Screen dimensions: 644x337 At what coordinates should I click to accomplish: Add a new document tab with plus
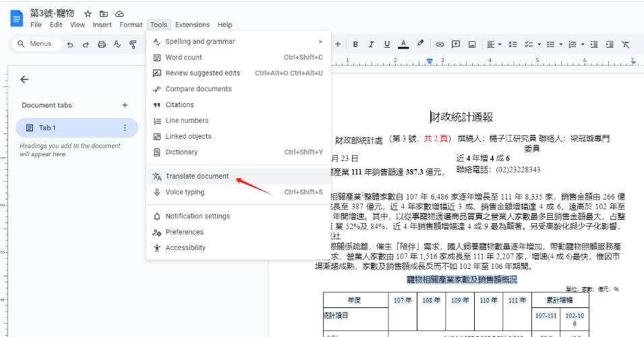click(125, 105)
